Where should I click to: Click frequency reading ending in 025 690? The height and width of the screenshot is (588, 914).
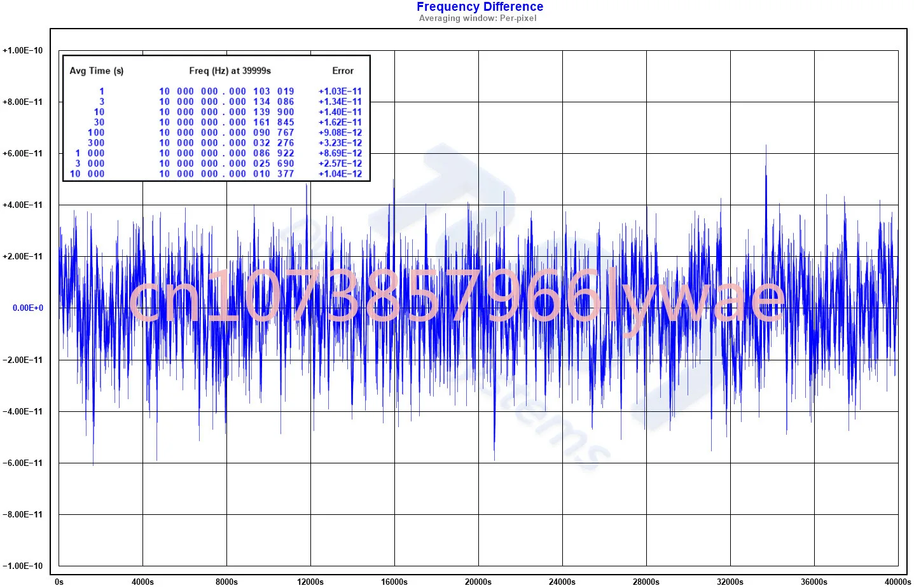coord(226,163)
